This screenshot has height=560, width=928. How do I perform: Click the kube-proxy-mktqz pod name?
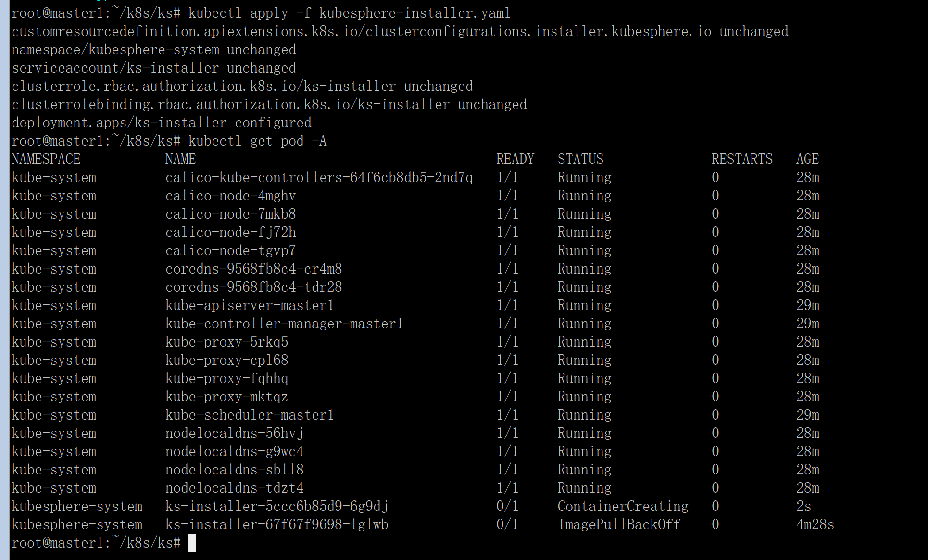(227, 397)
